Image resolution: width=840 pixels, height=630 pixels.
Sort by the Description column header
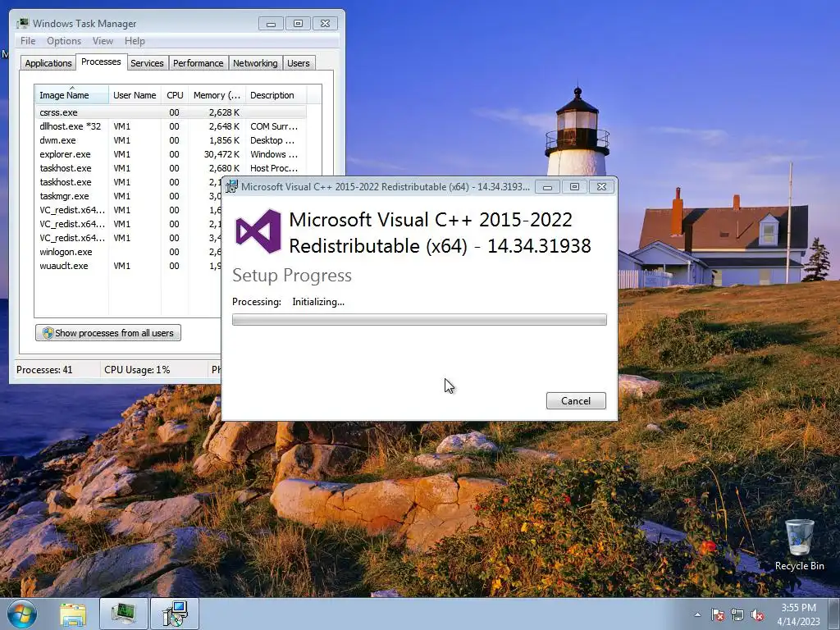pos(276,94)
